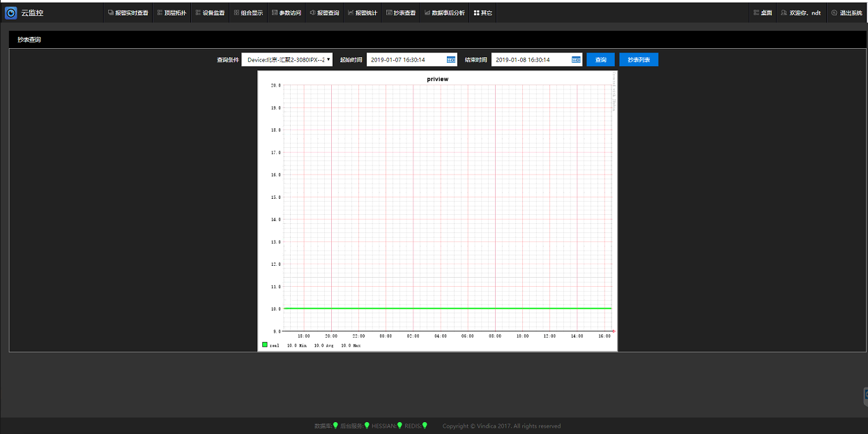The image size is (868, 434).
Task: Click the green 数据库 status indicator
Action: 335,425
